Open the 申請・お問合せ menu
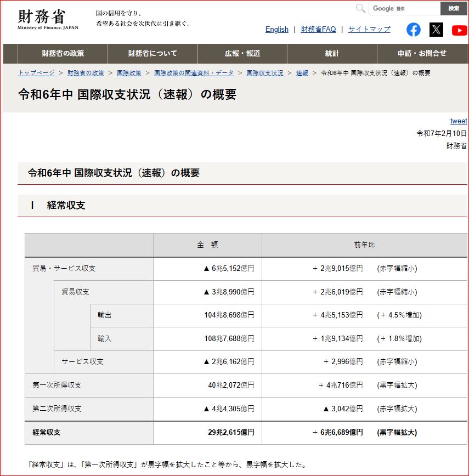The image size is (469, 476). (422, 54)
